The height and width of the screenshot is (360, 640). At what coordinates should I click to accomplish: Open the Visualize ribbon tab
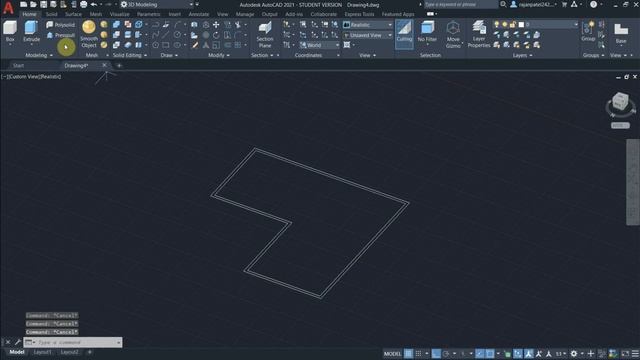pyautogui.click(x=120, y=14)
